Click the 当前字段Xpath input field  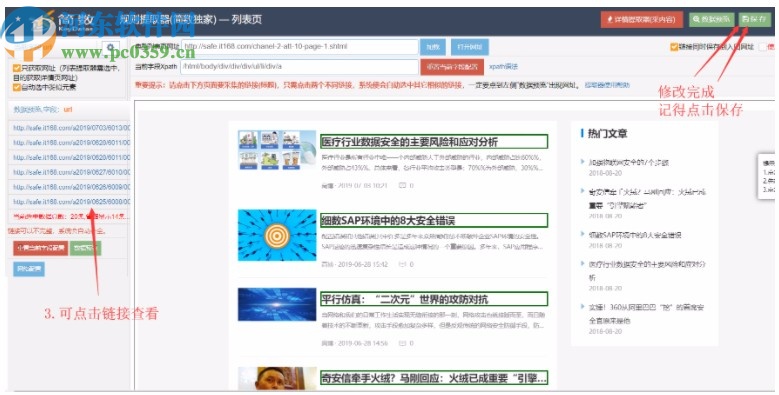300,66
